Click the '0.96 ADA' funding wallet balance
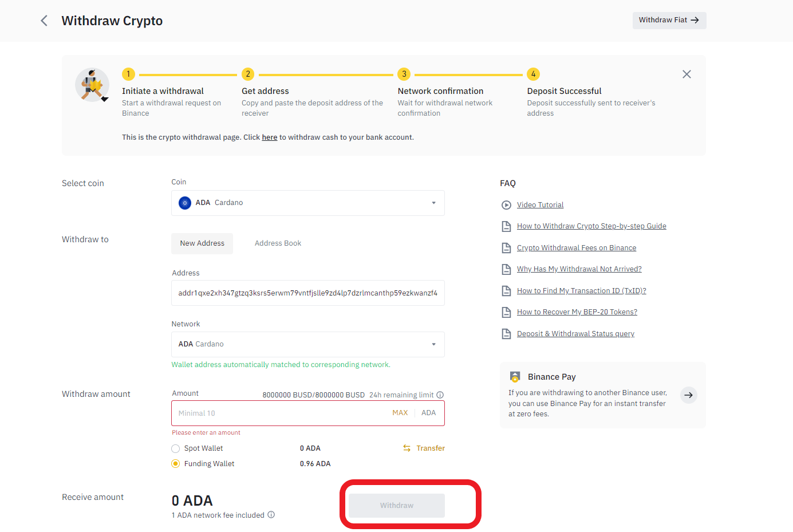793x532 pixels. 315,464
